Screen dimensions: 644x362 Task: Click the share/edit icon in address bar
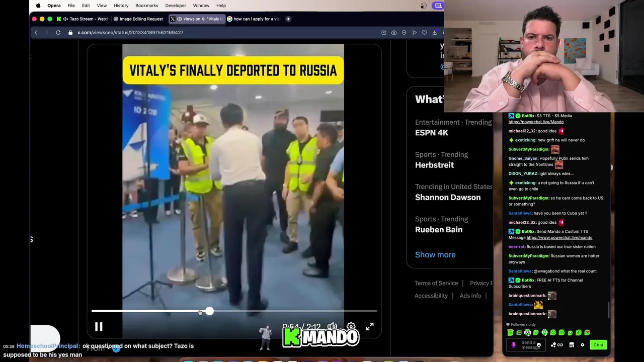pos(384,32)
